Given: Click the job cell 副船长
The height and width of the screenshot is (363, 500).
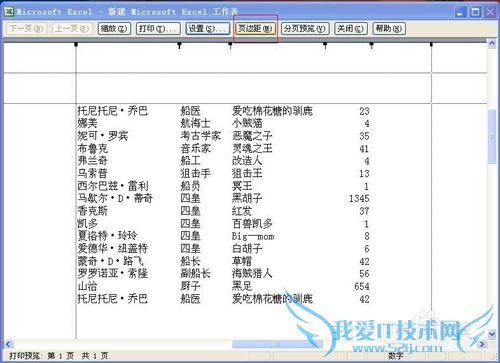Looking at the screenshot, I should (195, 273).
